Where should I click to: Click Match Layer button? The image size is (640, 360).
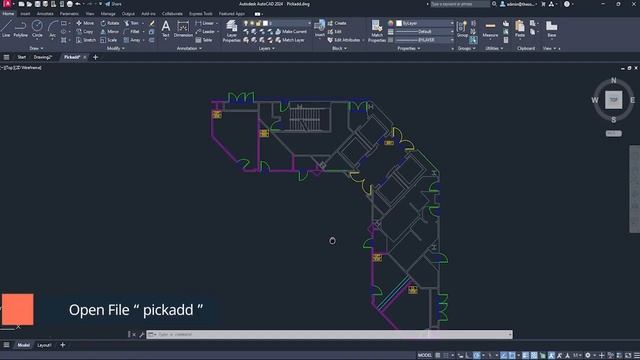pyautogui.click(x=290, y=40)
